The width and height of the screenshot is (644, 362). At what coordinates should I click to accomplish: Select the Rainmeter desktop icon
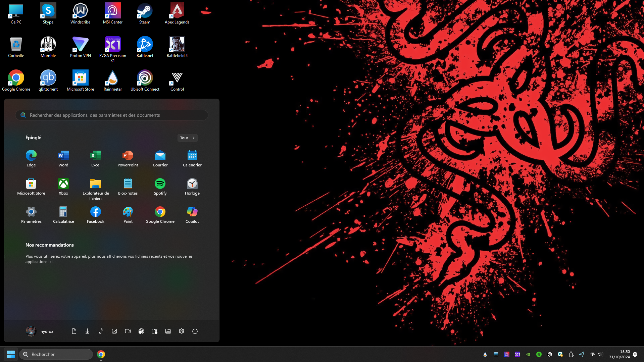(x=113, y=81)
